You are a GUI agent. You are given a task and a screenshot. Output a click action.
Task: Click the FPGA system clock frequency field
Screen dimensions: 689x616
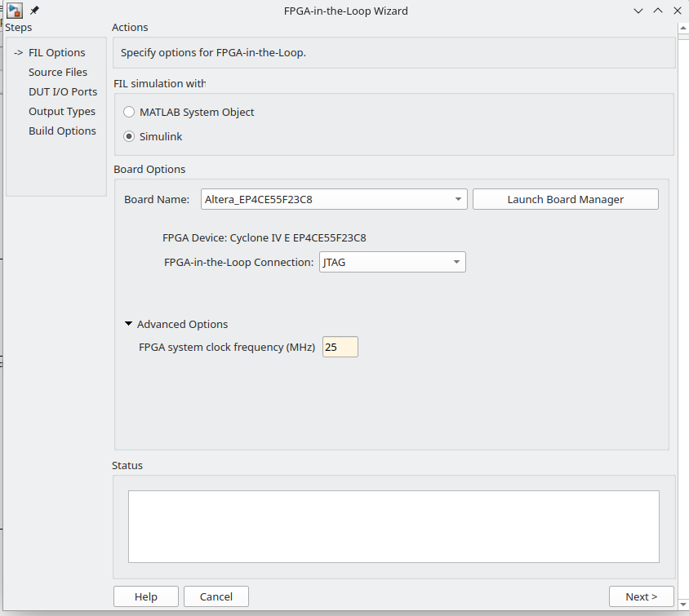coord(340,347)
